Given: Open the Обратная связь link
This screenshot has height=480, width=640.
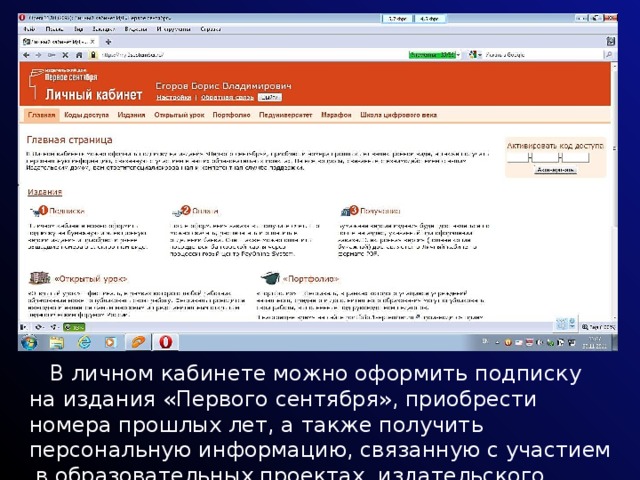Looking at the screenshot, I should (x=227, y=98).
